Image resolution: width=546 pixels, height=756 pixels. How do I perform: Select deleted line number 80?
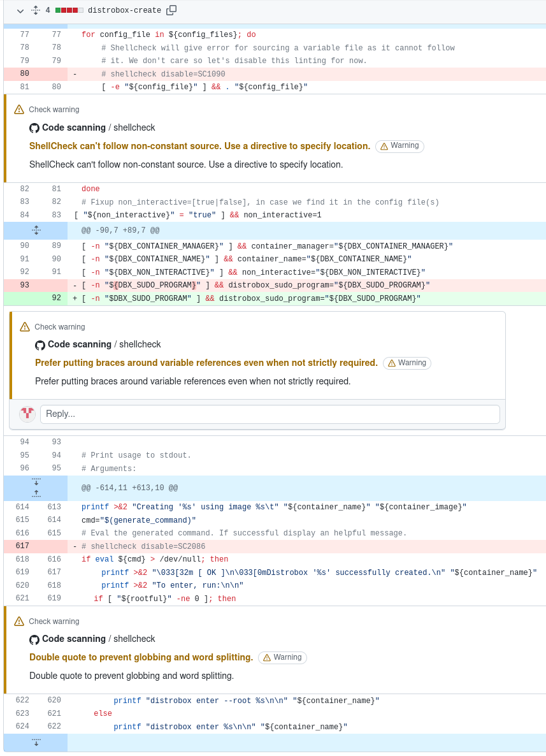tap(25, 73)
